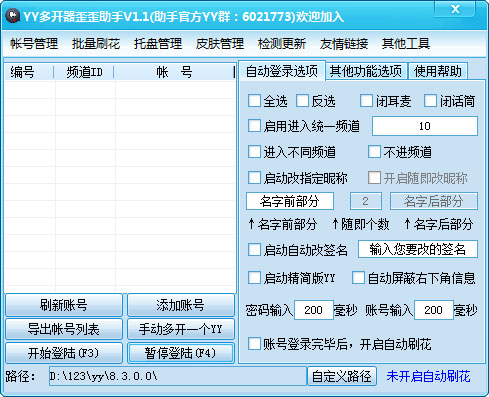Open the 其他工具 menu

pos(406,44)
